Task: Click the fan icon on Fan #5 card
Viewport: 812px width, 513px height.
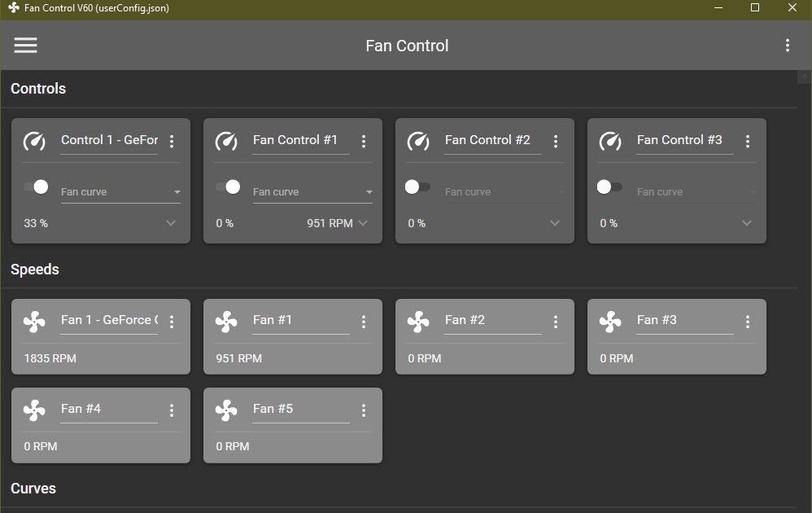Action: point(225,410)
